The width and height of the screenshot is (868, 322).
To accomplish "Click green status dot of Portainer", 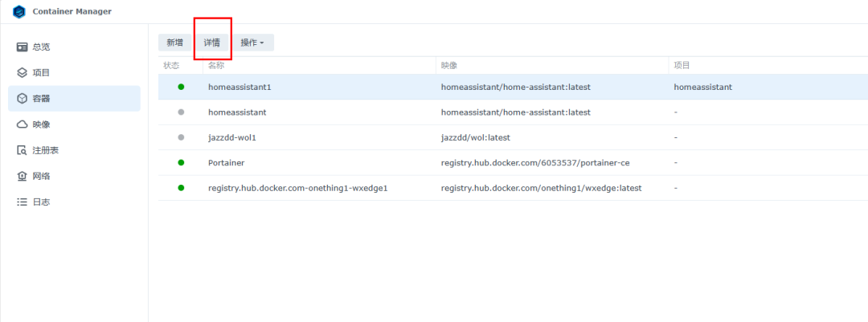I will (x=181, y=163).
